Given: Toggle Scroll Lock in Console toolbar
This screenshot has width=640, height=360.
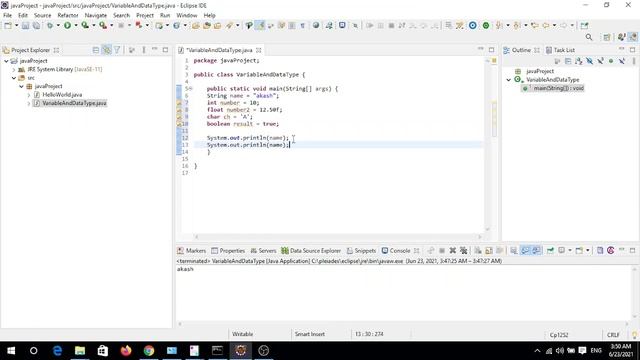Looking at the screenshot, I should point(489,251).
